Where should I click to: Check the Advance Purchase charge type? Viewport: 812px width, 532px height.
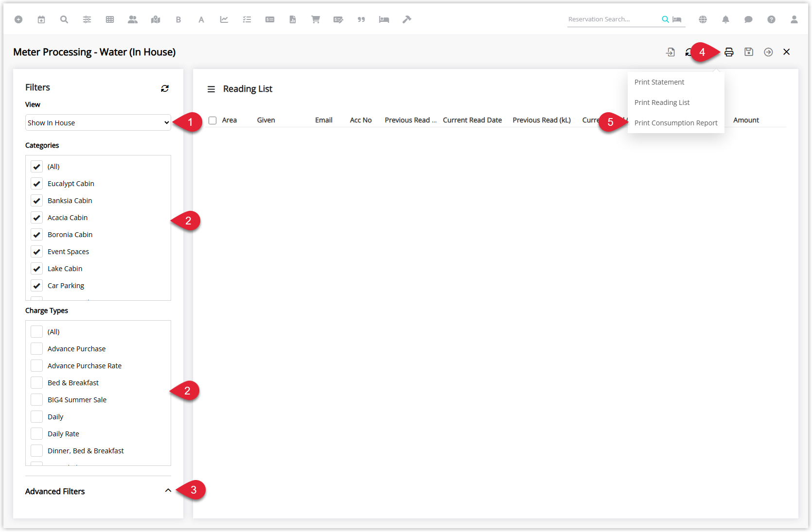pos(37,349)
